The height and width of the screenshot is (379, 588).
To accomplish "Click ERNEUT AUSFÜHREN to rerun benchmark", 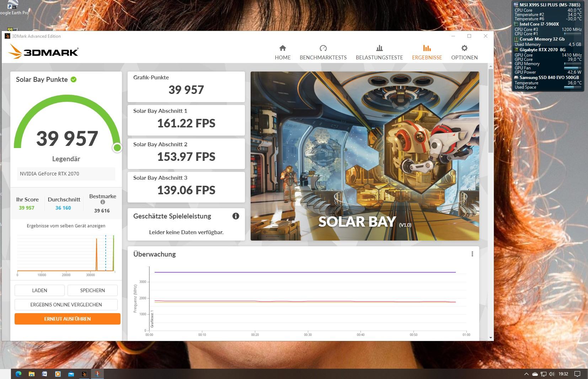I will (68, 319).
